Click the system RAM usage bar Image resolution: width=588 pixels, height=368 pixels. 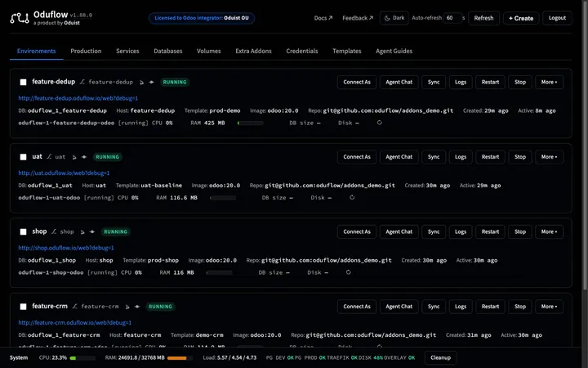coord(180,358)
